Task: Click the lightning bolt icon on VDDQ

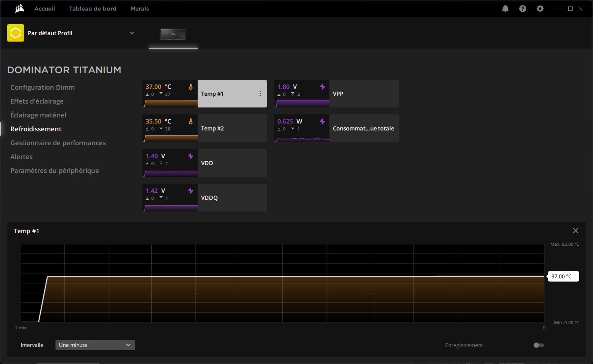Action: [x=190, y=191]
